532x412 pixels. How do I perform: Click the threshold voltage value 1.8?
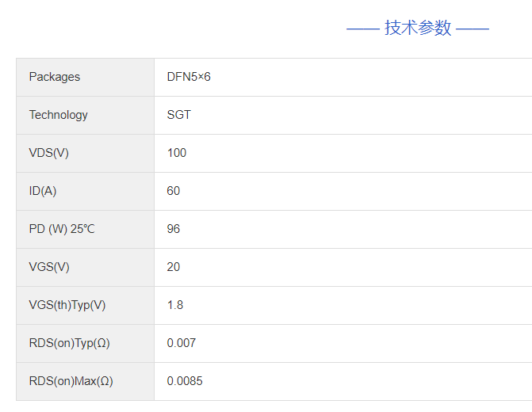coord(175,305)
